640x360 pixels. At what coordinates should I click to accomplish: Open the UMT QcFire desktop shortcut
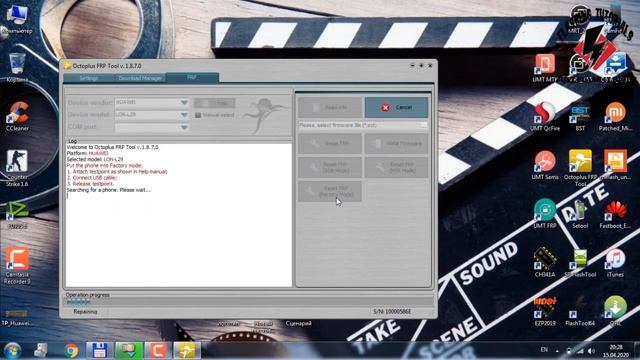click(545, 117)
